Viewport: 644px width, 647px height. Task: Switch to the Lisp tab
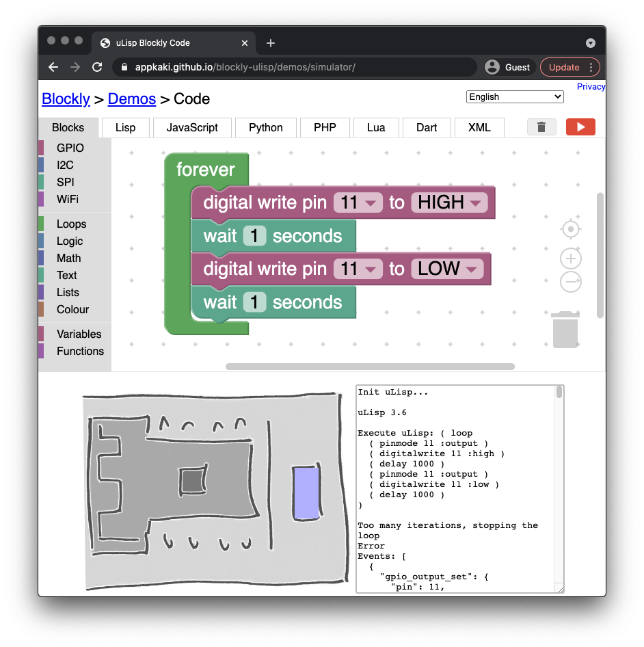[x=124, y=127]
